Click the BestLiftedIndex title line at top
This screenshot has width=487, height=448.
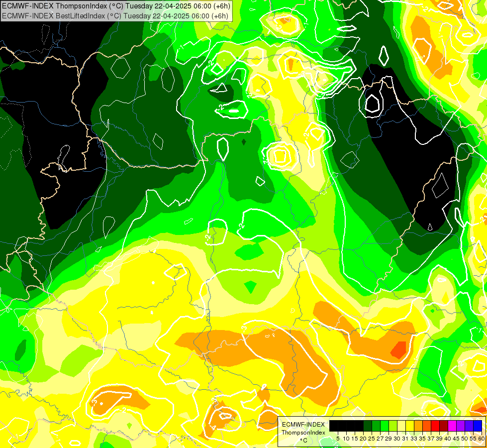pyautogui.click(x=115, y=16)
